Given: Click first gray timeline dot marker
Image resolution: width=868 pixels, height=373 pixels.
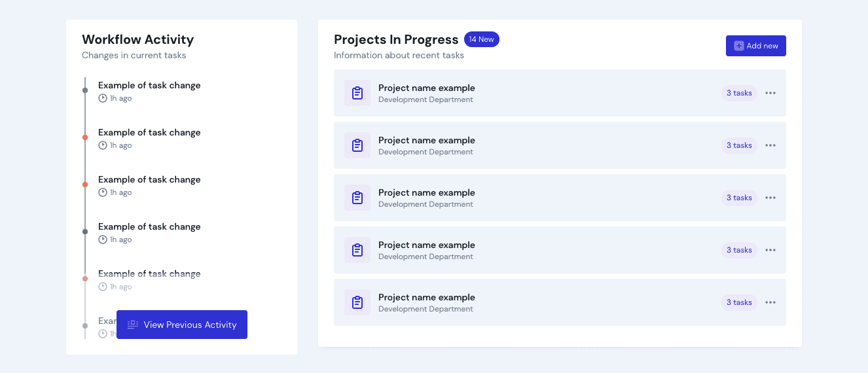Looking at the screenshot, I should (85, 90).
